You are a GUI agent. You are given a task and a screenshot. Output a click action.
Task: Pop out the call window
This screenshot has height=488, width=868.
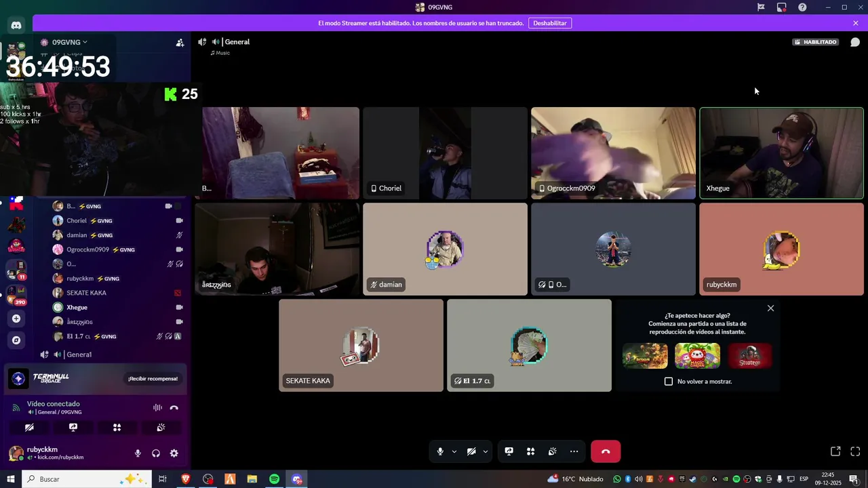point(835,451)
